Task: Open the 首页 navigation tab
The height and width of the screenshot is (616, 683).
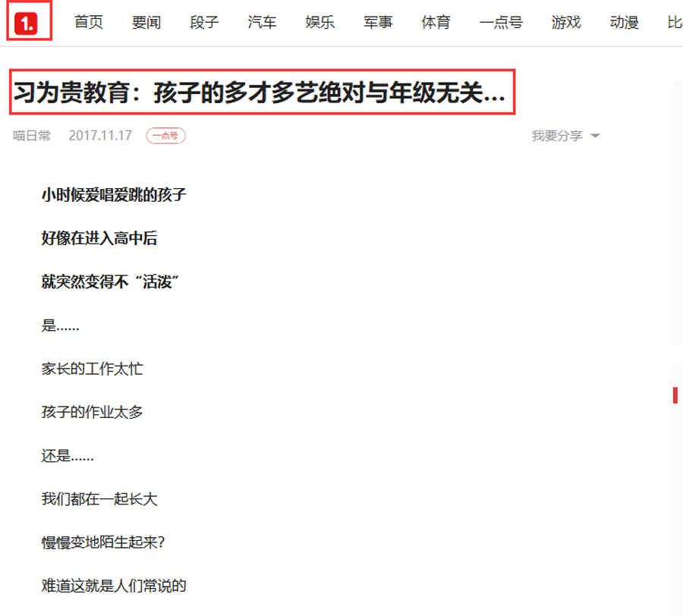Action: [89, 22]
